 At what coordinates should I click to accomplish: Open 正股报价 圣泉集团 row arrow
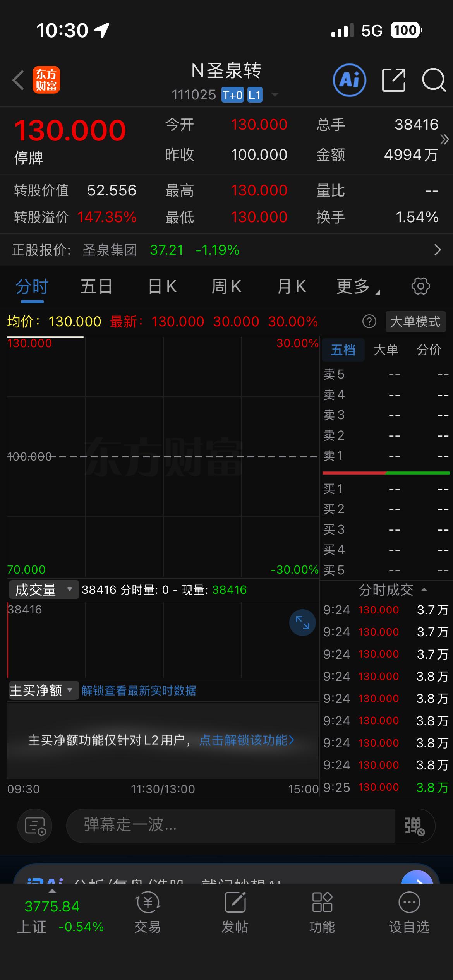pyautogui.click(x=438, y=250)
